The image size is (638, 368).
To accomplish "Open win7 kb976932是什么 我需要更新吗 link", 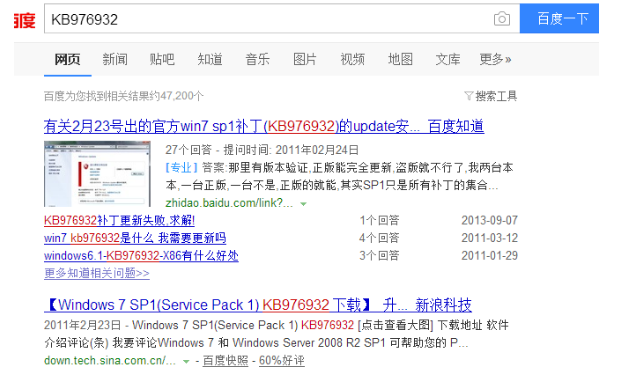I will pyautogui.click(x=135, y=238).
